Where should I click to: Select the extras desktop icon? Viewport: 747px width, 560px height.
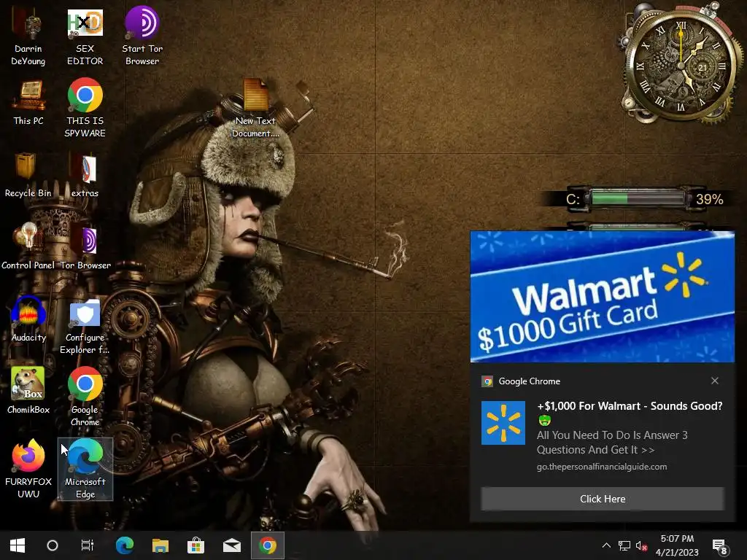tap(85, 175)
